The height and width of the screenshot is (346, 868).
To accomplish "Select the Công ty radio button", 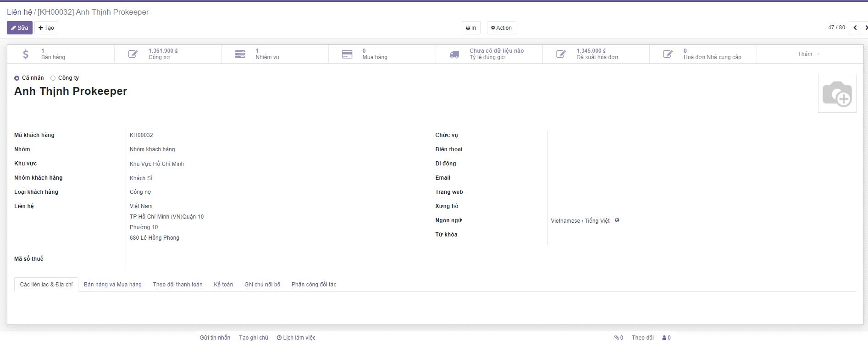I will [x=53, y=78].
